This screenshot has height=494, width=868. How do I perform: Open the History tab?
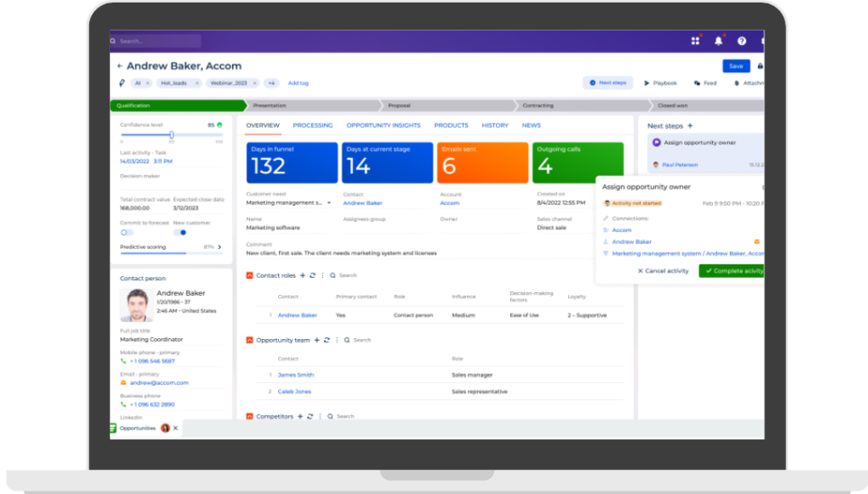pos(495,125)
